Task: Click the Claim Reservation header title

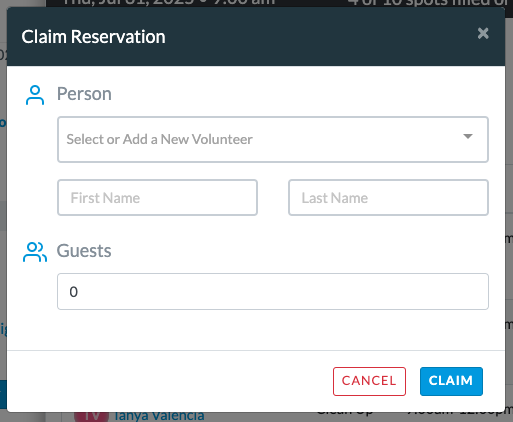Action: (93, 37)
